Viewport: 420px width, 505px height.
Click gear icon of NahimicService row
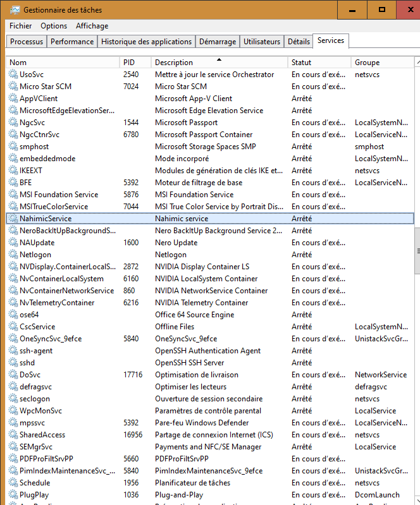[x=13, y=218]
